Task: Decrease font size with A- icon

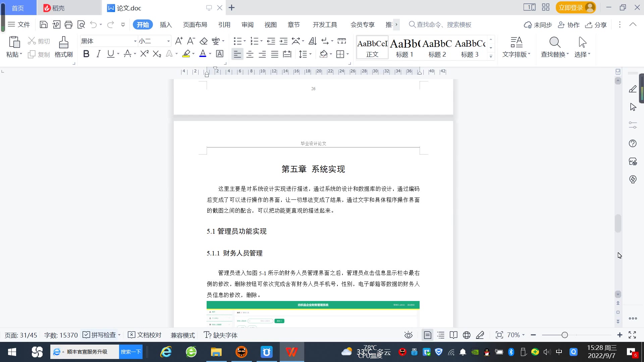Action: point(191,41)
